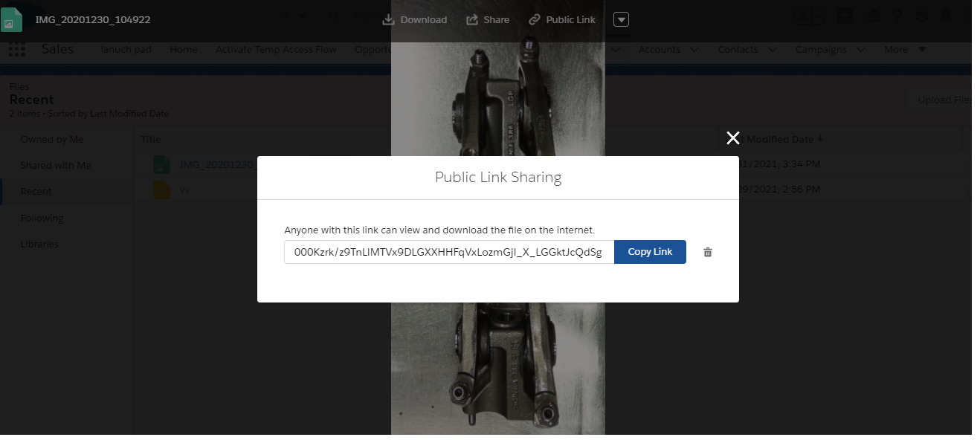Open the App Launcher grid icon

pyautogui.click(x=16, y=49)
